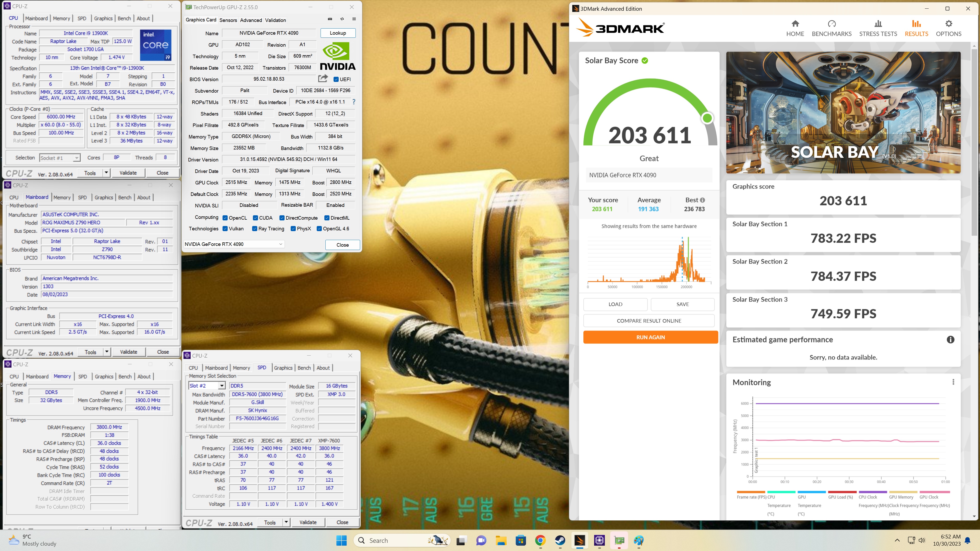Screen dimensions: 980x551
Task: Click RUN AGAIN in 3DMark
Action: 651,337
